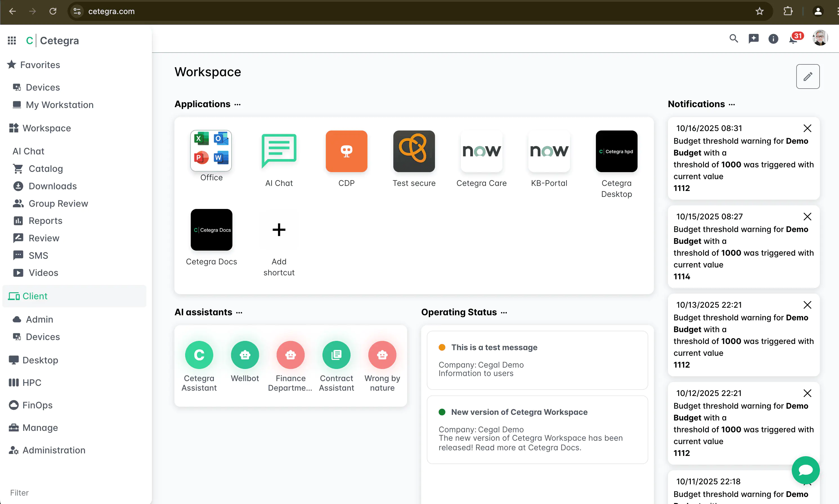839x504 pixels.
Task: Launch the CDP application
Action: click(346, 151)
